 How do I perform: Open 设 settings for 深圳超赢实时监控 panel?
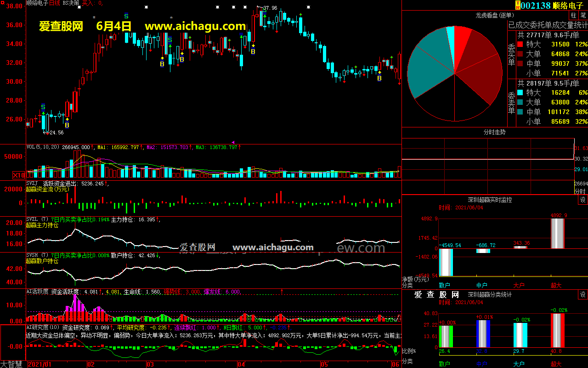(583, 200)
